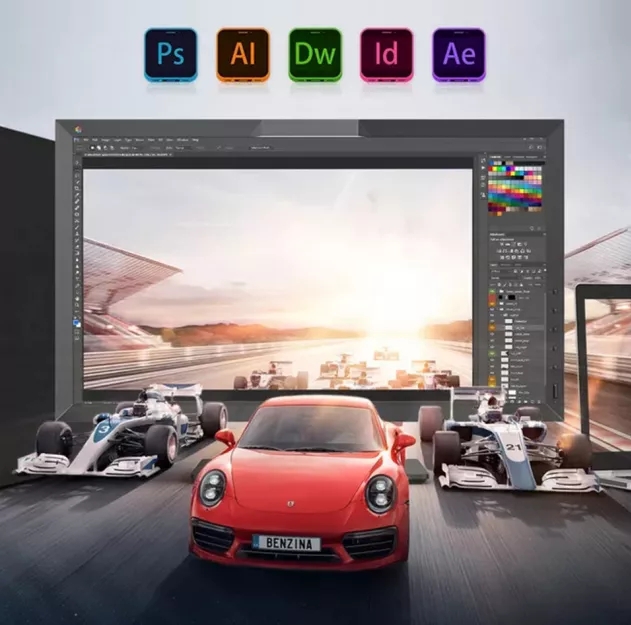The height and width of the screenshot is (625, 631).
Task: Toggle Lock transparent pixels icon
Action: point(499,285)
